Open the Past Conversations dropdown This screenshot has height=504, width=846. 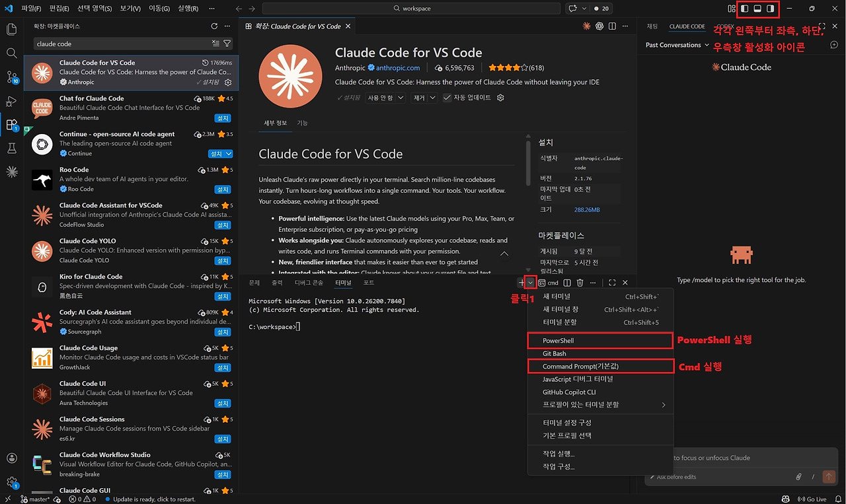(x=677, y=45)
